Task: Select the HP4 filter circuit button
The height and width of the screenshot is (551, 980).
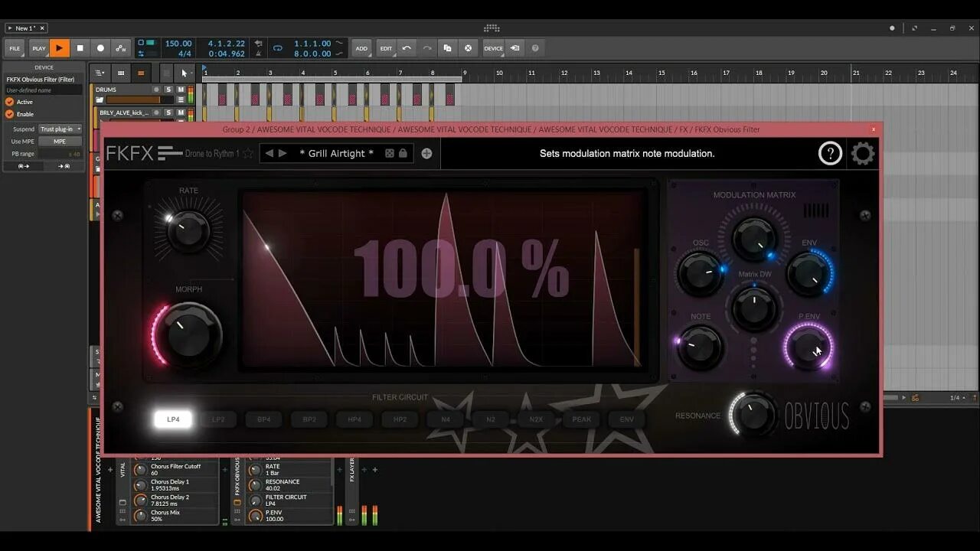Action: [354, 419]
